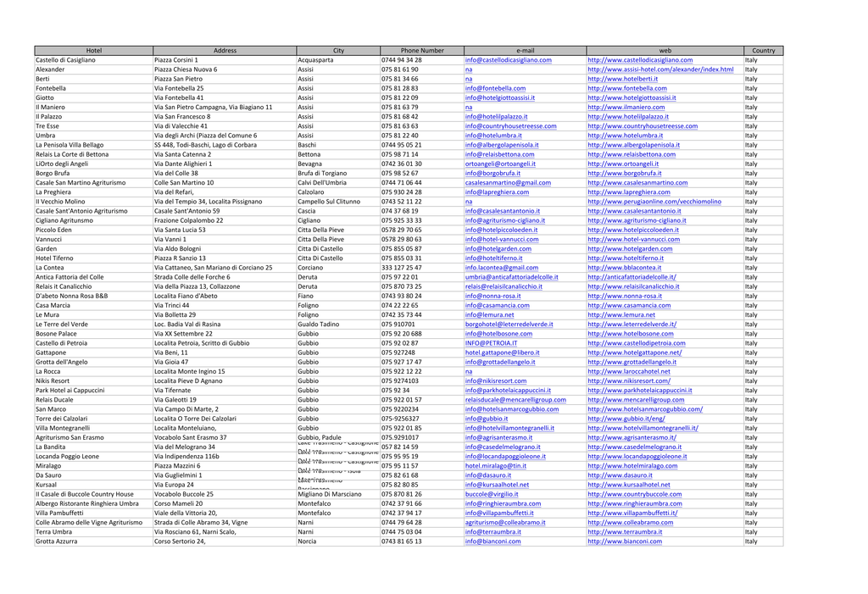Click email info@casamancia.com
The width and height of the screenshot is (868, 594).
pyautogui.click(x=497, y=305)
